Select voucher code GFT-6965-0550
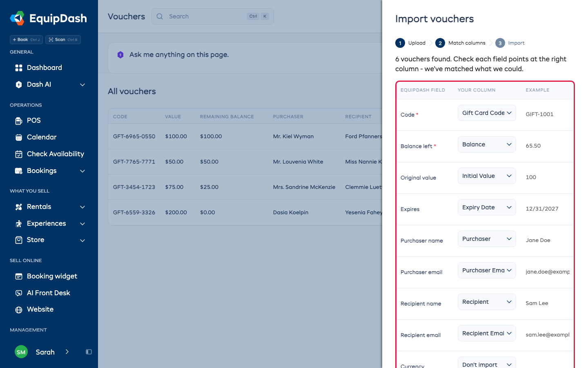 click(134, 137)
